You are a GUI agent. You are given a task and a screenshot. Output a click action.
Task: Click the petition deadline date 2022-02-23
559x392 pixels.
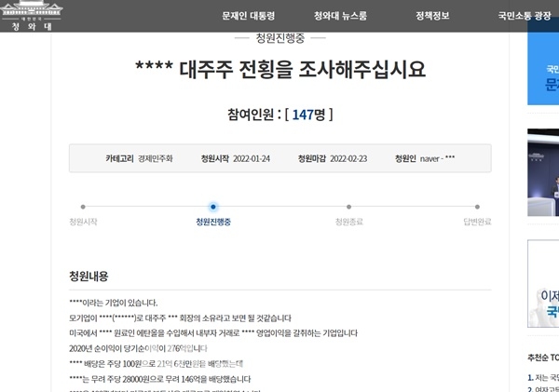point(348,158)
